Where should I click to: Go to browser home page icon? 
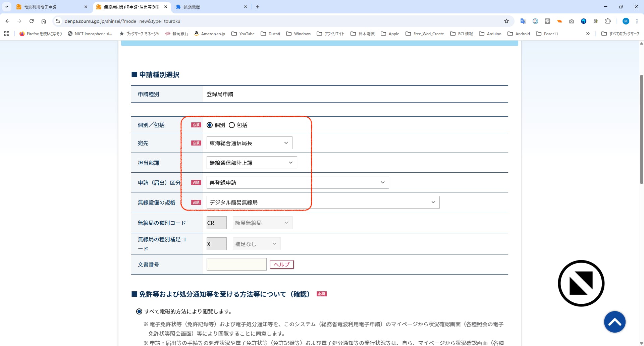tap(44, 21)
